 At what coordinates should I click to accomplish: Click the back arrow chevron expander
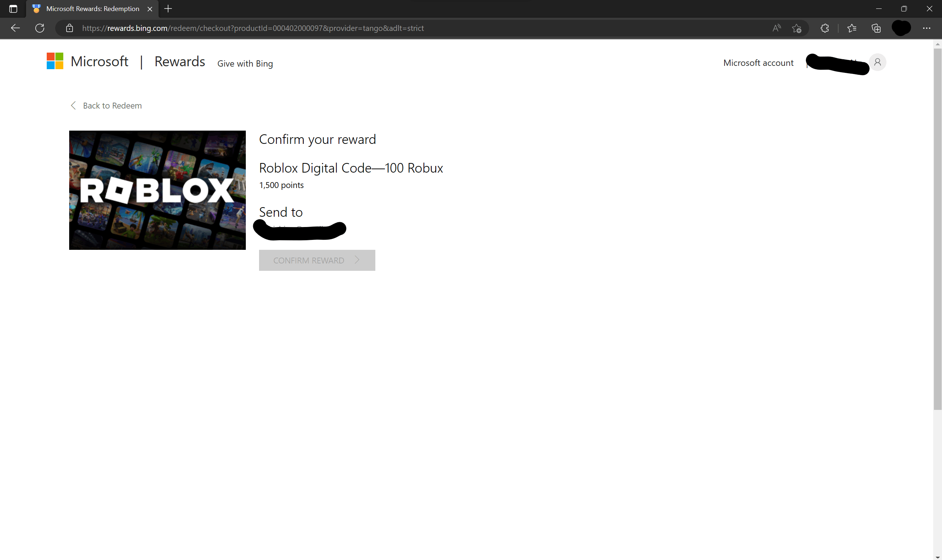[x=72, y=105]
